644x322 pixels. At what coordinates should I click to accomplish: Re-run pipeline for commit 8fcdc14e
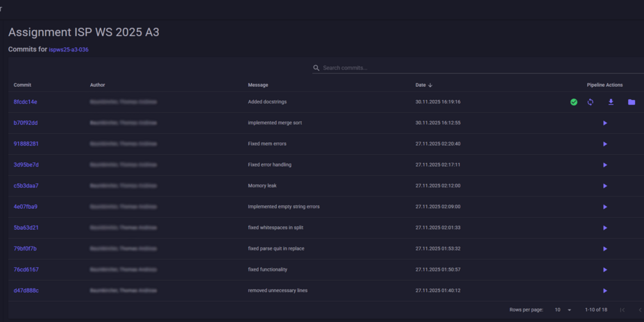[590, 102]
